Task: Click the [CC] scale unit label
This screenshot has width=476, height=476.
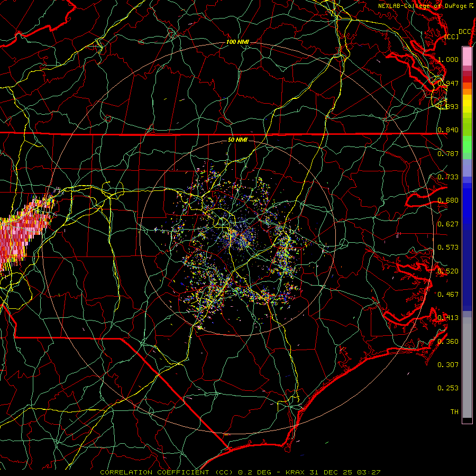Action: [452, 36]
